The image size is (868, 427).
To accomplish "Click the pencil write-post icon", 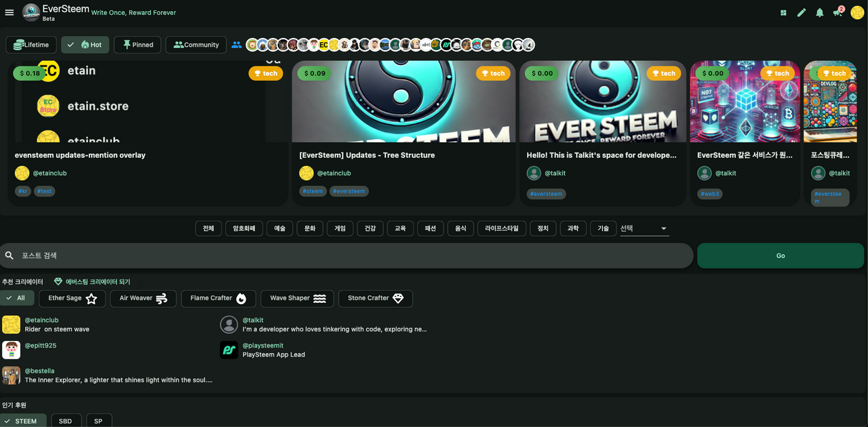I will coord(802,12).
